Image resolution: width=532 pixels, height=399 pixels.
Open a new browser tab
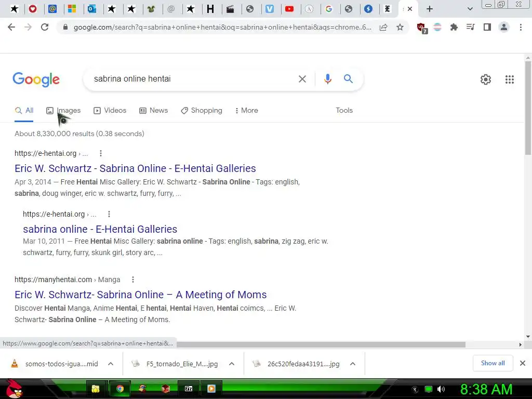[x=430, y=9]
